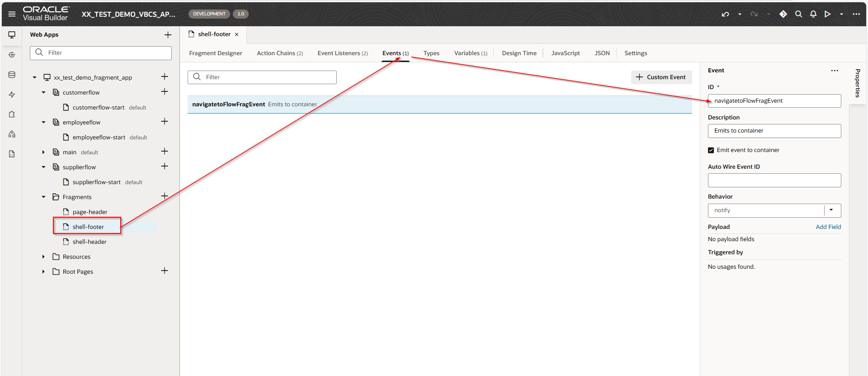This screenshot has width=868, height=376.
Task: Expand the Resources folder
Action: coord(44,257)
